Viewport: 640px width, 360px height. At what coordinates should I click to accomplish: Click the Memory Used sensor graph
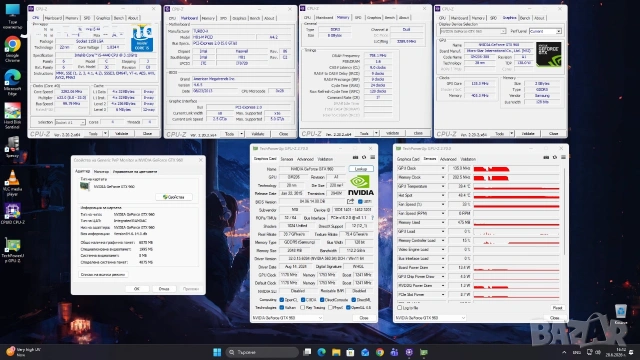point(516,222)
